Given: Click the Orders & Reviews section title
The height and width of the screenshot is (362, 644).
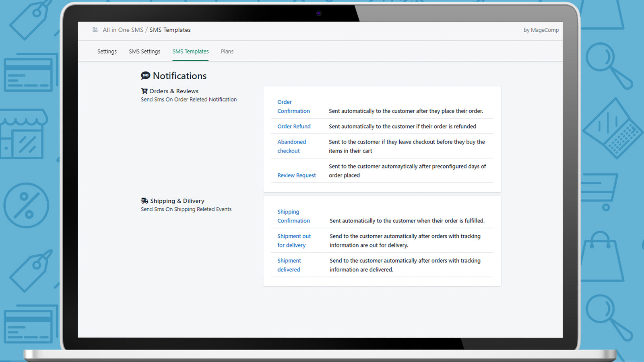Looking at the screenshot, I should pos(174,91).
